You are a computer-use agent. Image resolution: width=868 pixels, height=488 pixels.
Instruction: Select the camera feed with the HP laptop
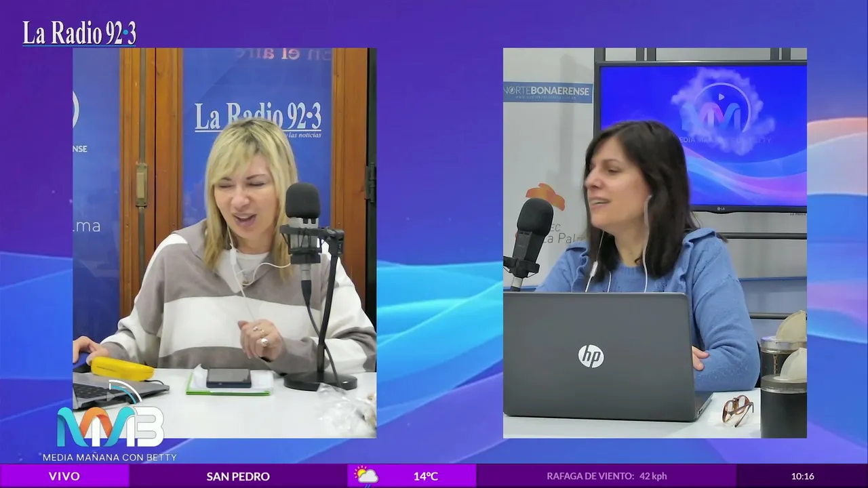[655, 243]
